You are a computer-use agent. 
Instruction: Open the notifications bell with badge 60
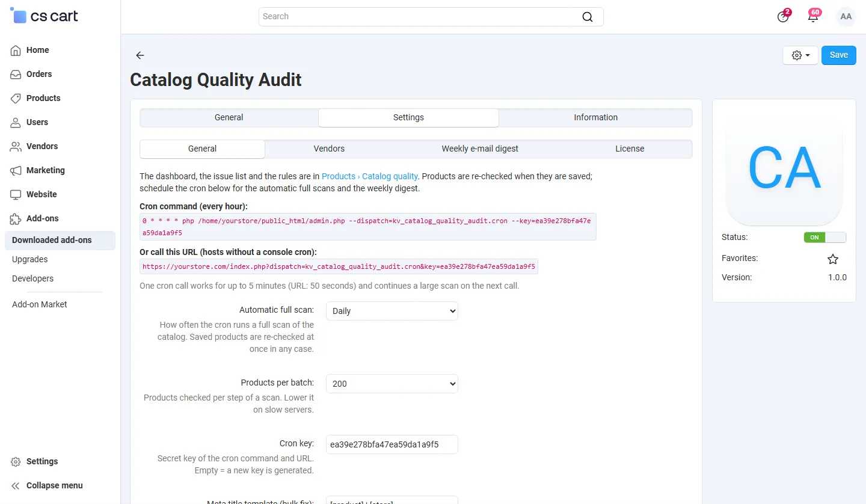(813, 17)
